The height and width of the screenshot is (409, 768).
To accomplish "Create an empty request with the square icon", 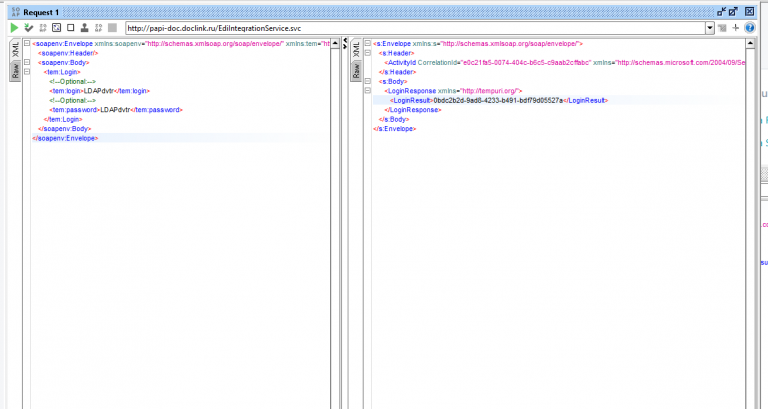I will 71,28.
